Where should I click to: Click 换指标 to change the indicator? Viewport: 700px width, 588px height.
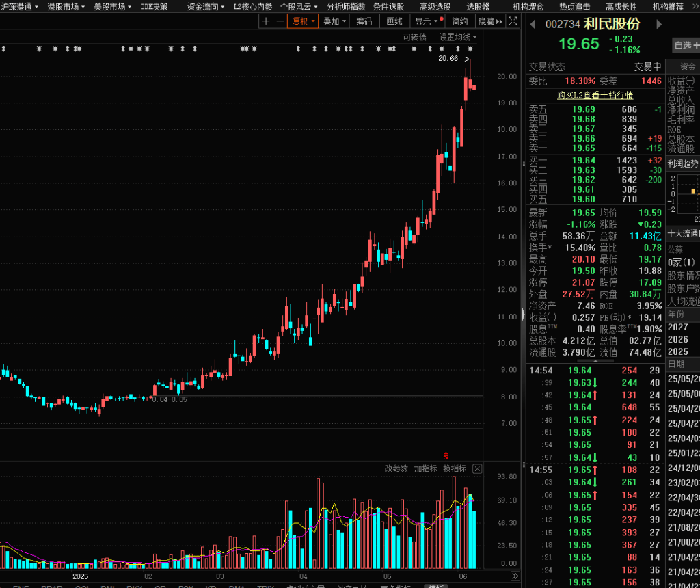[455, 469]
